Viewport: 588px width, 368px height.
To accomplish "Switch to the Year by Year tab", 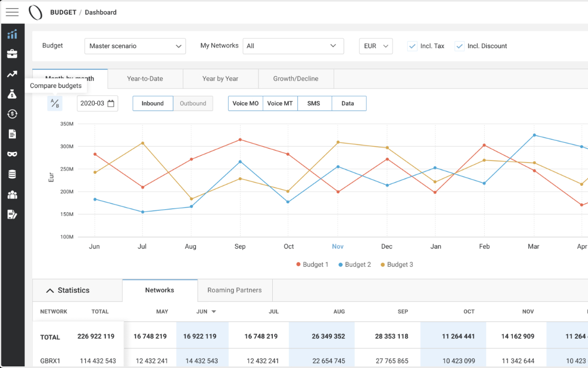I will tap(220, 79).
